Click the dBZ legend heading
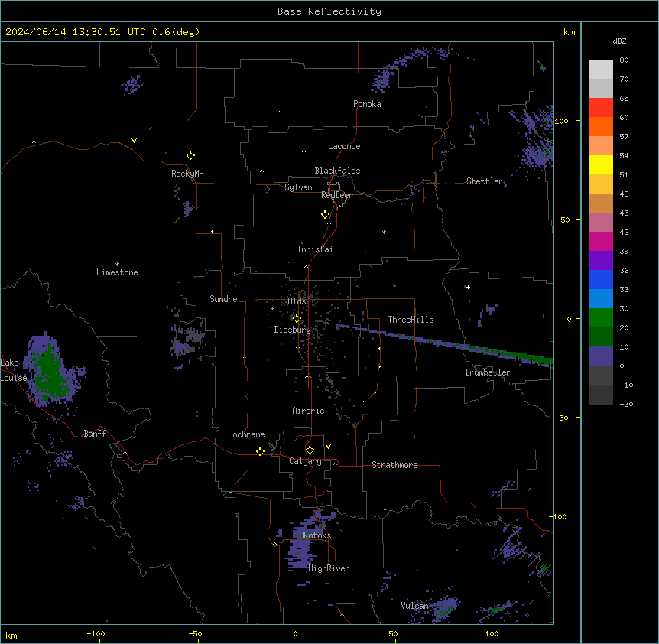The width and height of the screenshot is (659, 644). [619, 41]
